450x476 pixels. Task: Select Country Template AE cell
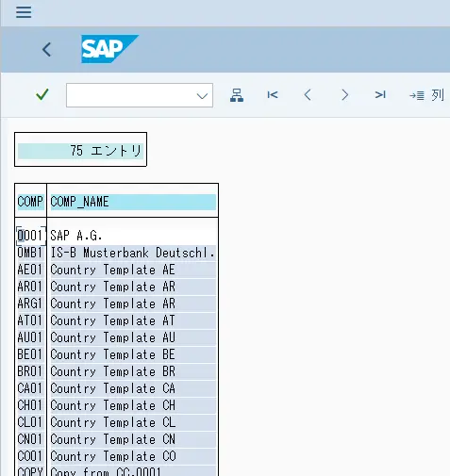(133, 270)
